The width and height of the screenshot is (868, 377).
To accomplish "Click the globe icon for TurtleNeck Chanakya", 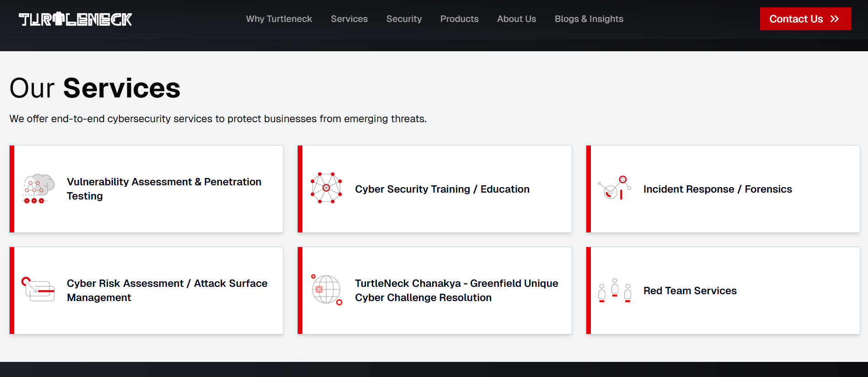I will (x=326, y=290).
